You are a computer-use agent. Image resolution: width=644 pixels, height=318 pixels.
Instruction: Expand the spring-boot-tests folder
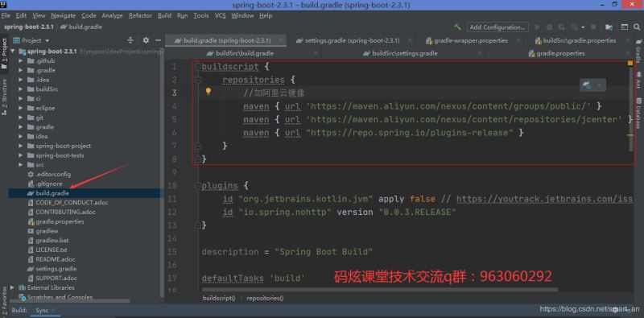pyautogui.click(x=21, y=155)
